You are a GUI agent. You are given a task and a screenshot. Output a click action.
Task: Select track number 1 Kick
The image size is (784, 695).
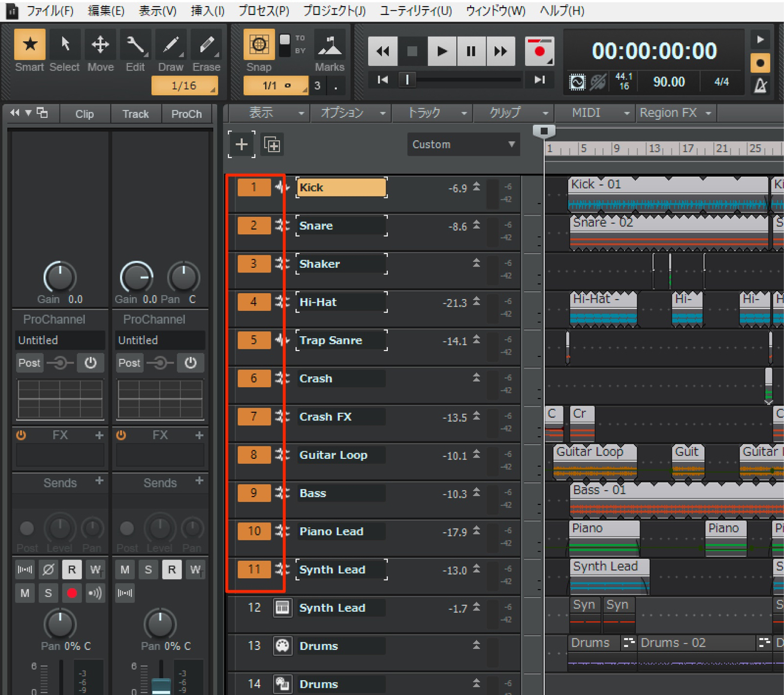(x=254, y=188)
